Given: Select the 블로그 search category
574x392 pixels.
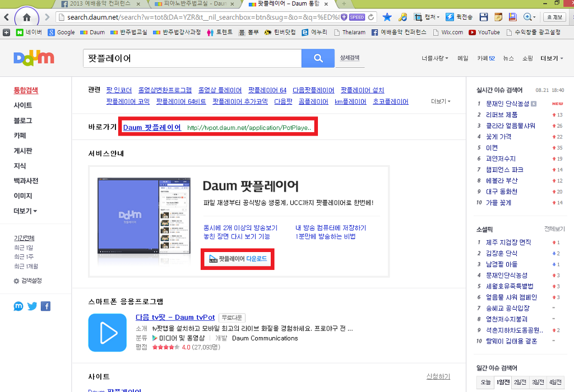Looking at the screenshot, I should pyautogui.click(x=22, y=120).
